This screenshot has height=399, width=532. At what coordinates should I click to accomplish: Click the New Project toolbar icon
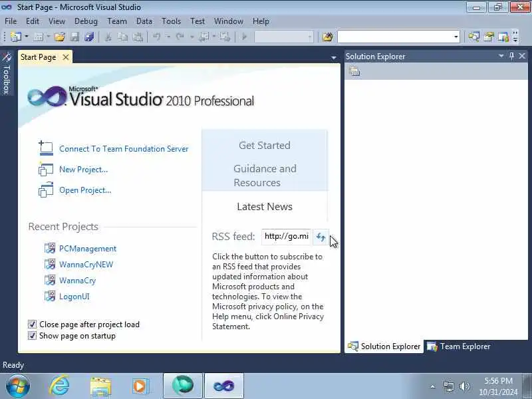click(16, 37)
